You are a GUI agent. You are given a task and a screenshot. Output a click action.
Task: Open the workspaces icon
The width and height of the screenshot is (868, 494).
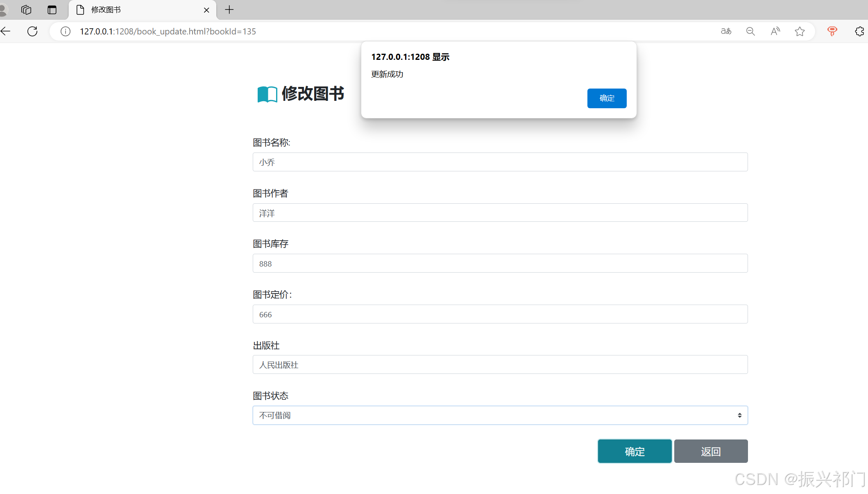pyautogui.click(x=26, y=10)
